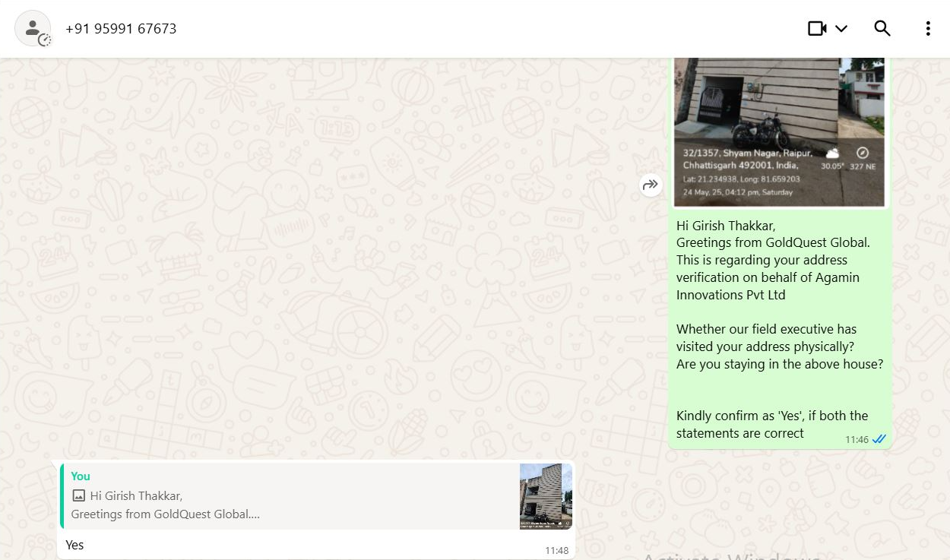Image resolution: width=950 pixels, height=560 pixels.
Task: Click 'Are you staying in the above house?'
Action: click(x=780, y=364)
